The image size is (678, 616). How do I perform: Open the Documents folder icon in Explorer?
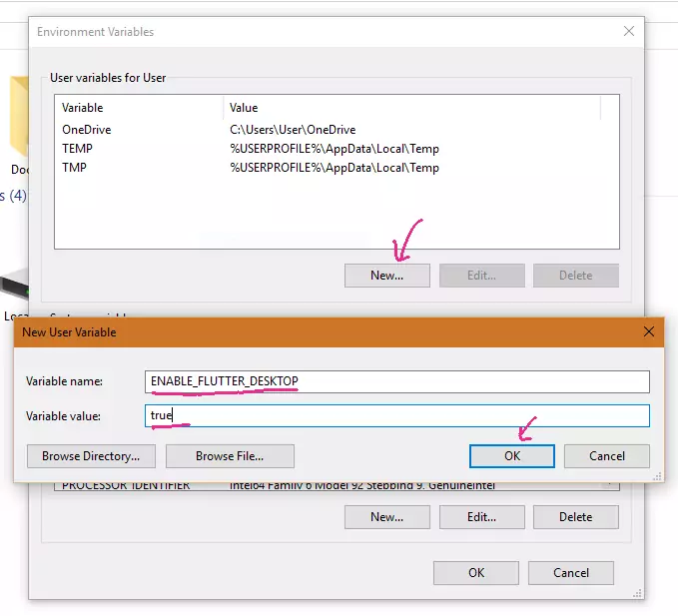19,117
